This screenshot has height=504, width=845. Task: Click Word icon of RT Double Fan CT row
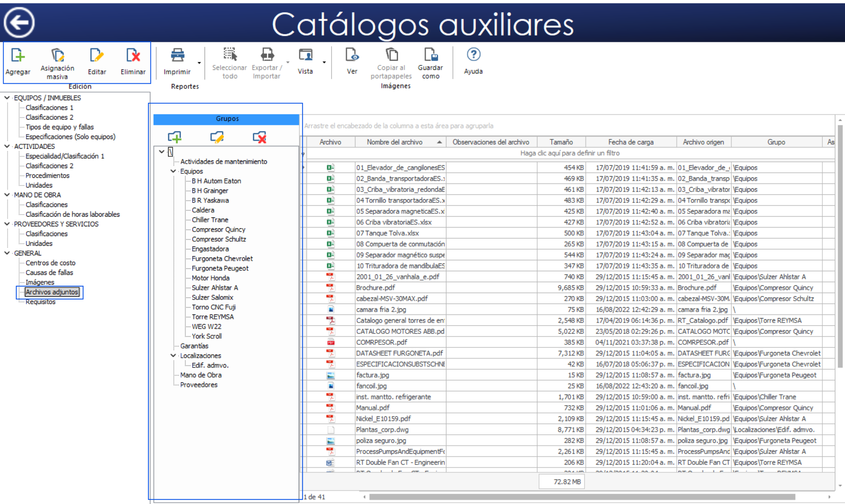[330, 462]
